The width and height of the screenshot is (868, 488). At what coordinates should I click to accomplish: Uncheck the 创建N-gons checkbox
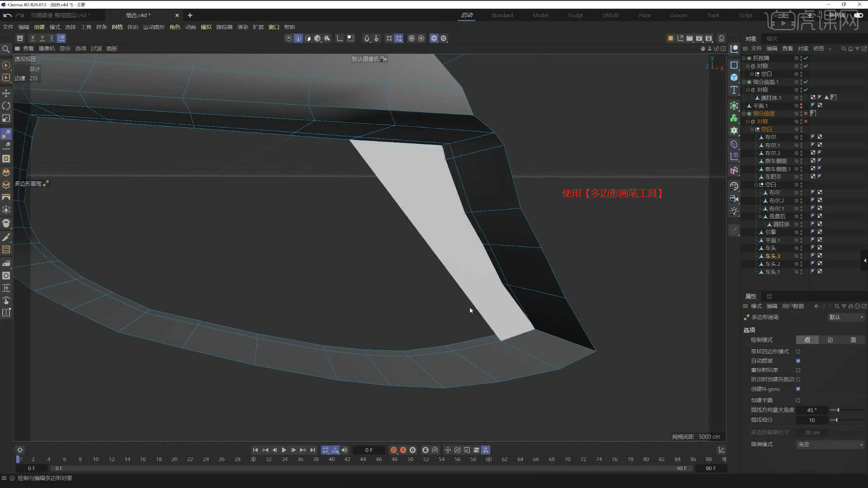[798, 389]
